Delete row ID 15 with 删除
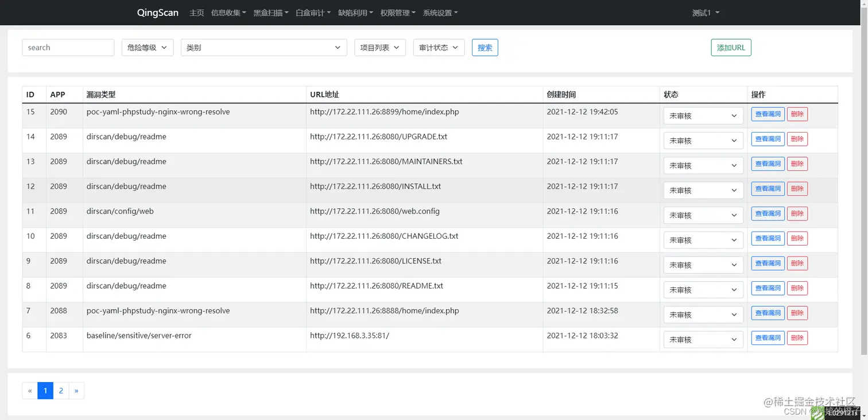The height and width of the screenshot is (420, 868). point(797,114)
